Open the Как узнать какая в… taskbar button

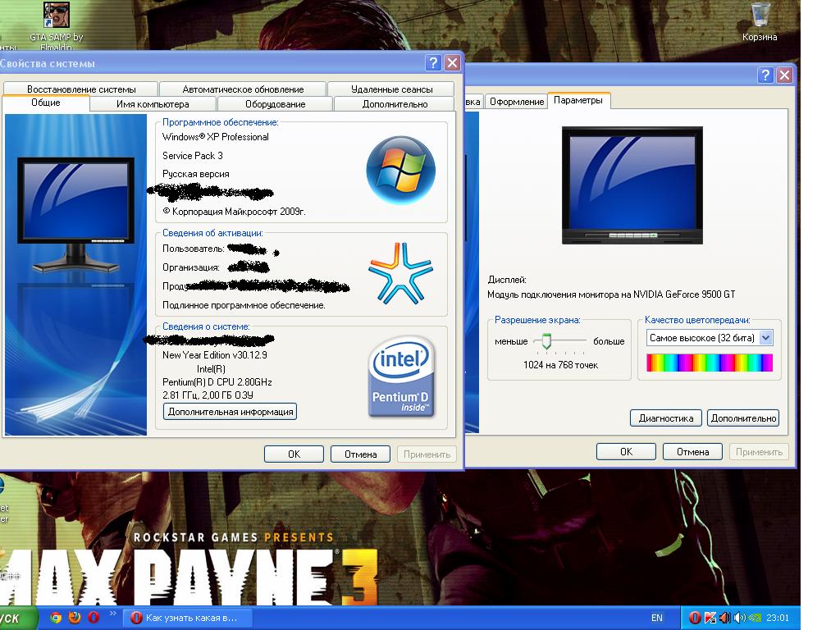point(188,618)
